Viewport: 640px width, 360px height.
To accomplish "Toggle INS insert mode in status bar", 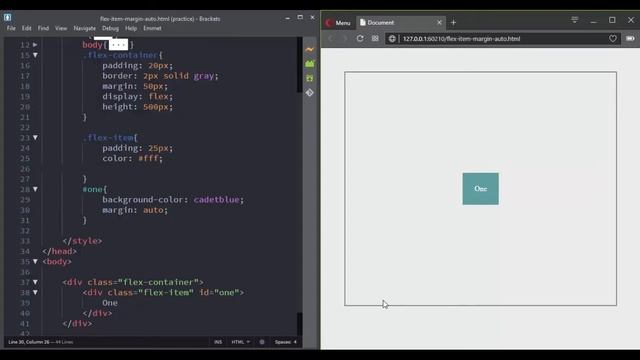I will [x=218, y=342].
